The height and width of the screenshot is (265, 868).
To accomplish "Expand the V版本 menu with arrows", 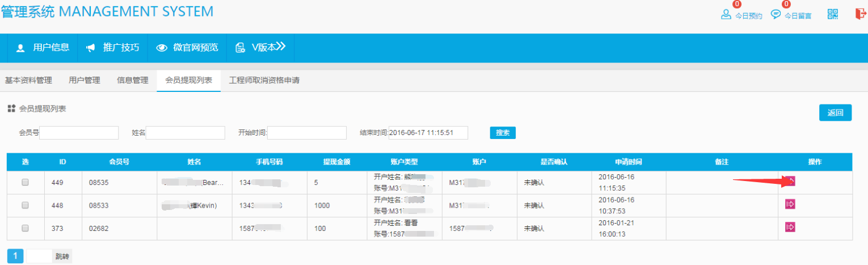I will [x=260, y=48].
